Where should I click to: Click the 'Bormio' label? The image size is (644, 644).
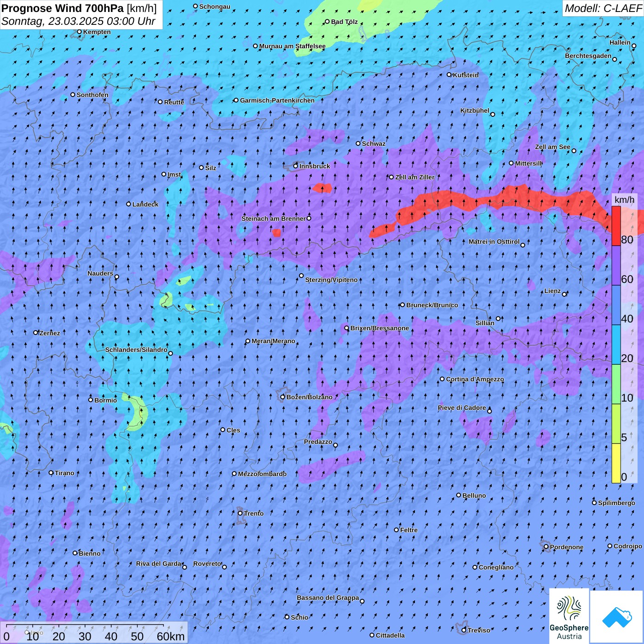(x=105, y=400)
